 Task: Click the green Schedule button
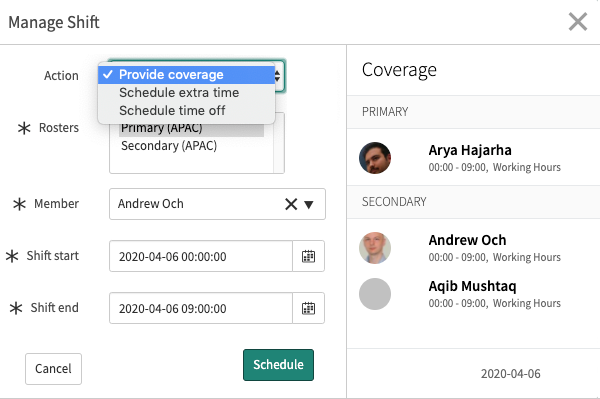(x=278, y=365)
